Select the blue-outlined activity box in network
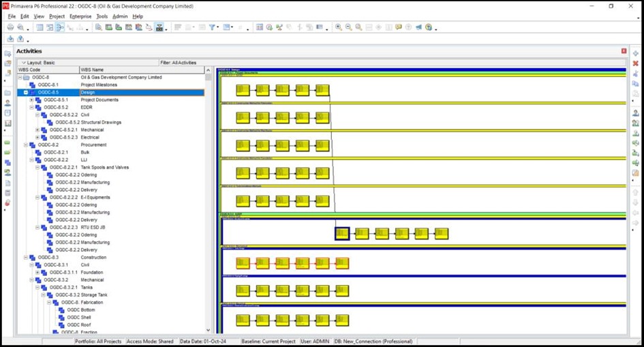 (341, 234)
